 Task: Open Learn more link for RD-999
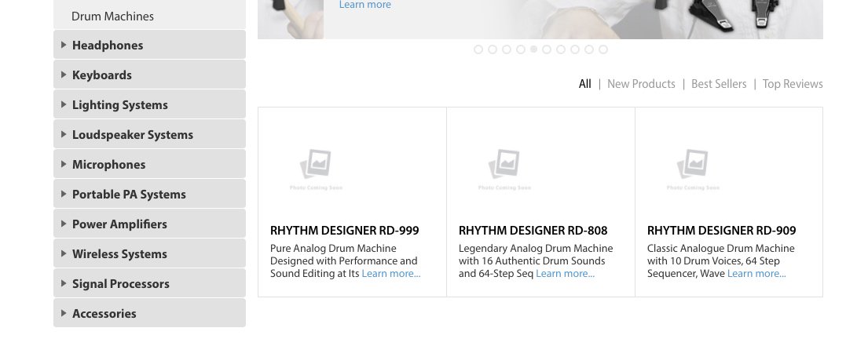pyautogui.click(x=391, y=274)
